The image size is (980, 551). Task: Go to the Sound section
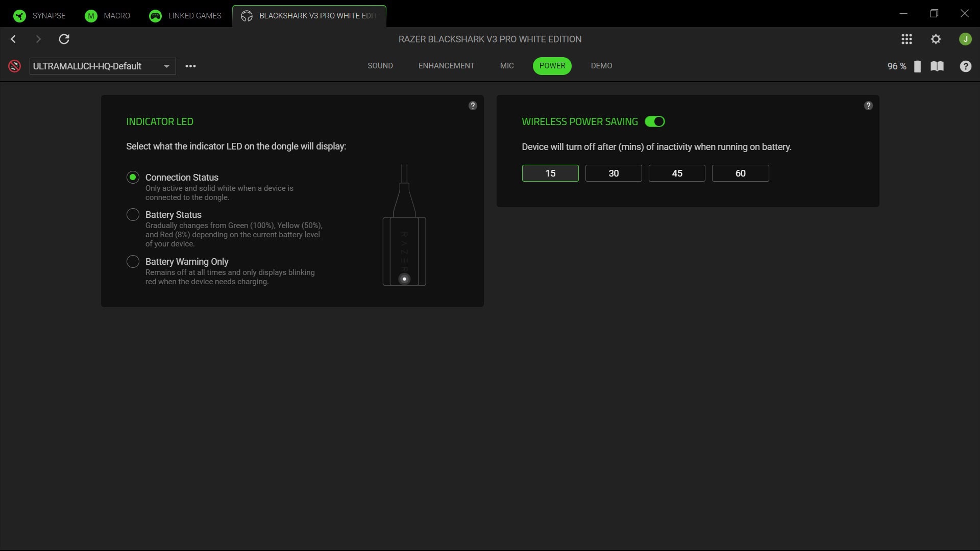tap(380, 66)
